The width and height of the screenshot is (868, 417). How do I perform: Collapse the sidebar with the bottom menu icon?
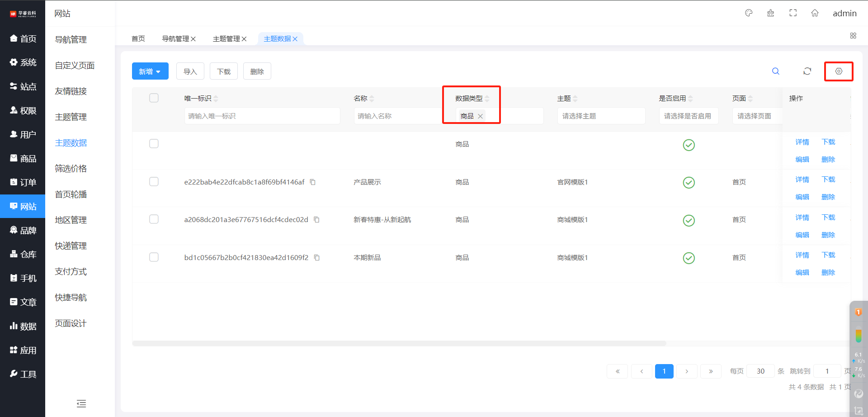click(x=81, y=403)
